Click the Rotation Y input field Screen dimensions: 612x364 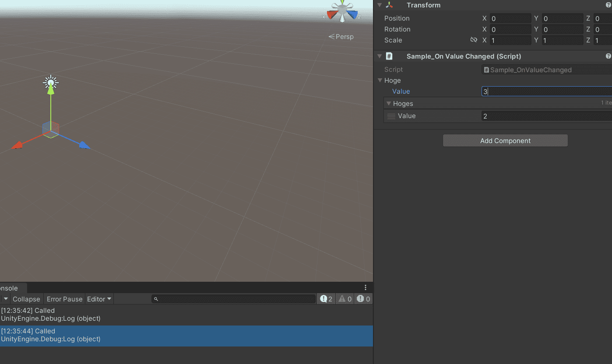[x=563, y=29]
